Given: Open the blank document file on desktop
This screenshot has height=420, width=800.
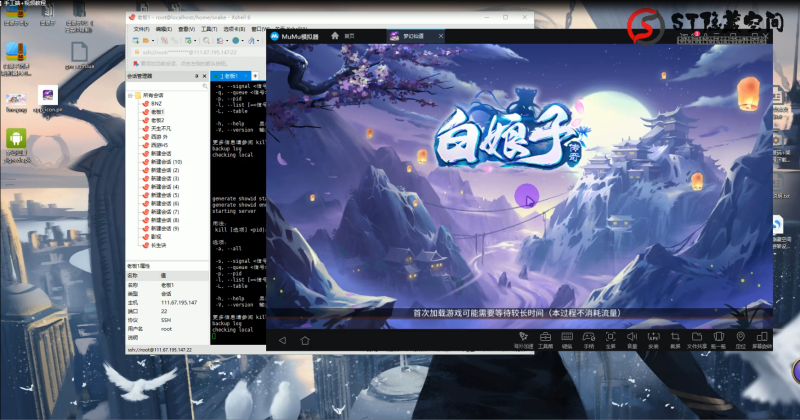Looking at the screenshot, I should coord(79,55).
